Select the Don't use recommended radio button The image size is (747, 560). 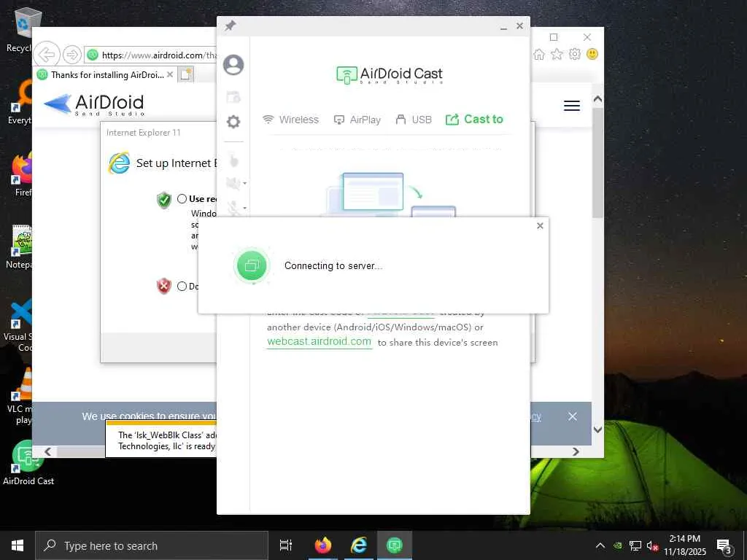point(182,286)
